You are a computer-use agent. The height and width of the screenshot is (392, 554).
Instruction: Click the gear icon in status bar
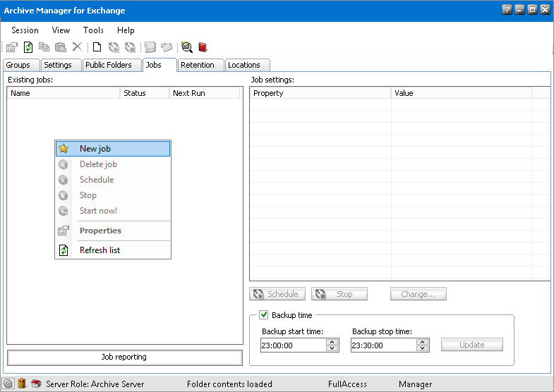coord(8,384)
